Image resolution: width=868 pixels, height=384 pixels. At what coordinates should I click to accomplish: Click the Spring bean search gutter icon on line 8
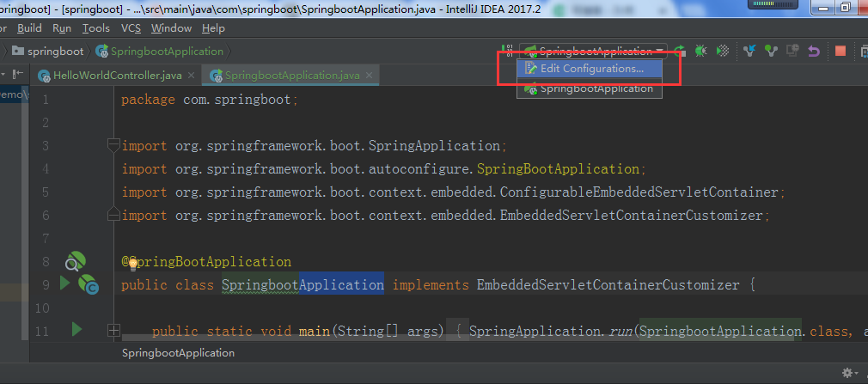coord(75,261)
